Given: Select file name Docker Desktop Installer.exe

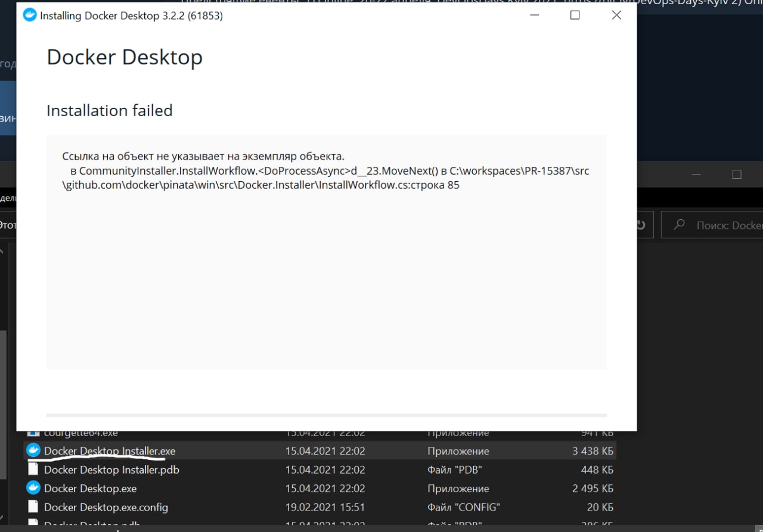Looking at the screenshot, I should click(x=110, y=451).
